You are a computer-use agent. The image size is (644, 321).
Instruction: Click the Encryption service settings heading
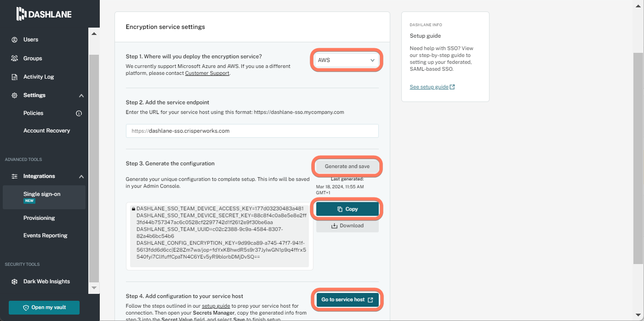tap(165, 27)
